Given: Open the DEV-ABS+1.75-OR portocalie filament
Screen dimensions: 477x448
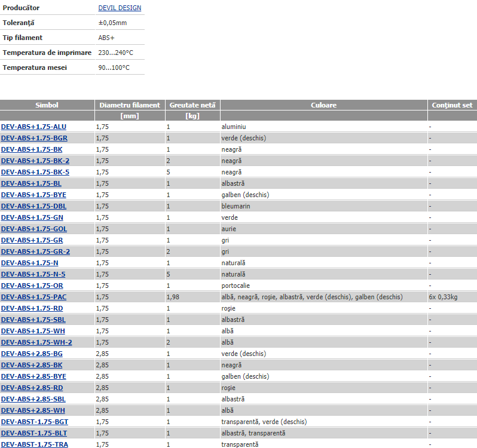Looking at the screenshot, I should click(x=31, y=286).
